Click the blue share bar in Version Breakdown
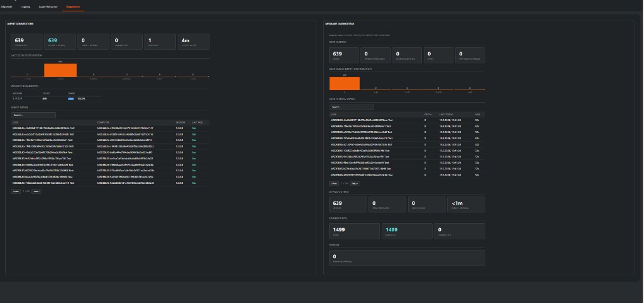644x303 pixels. 71,99
